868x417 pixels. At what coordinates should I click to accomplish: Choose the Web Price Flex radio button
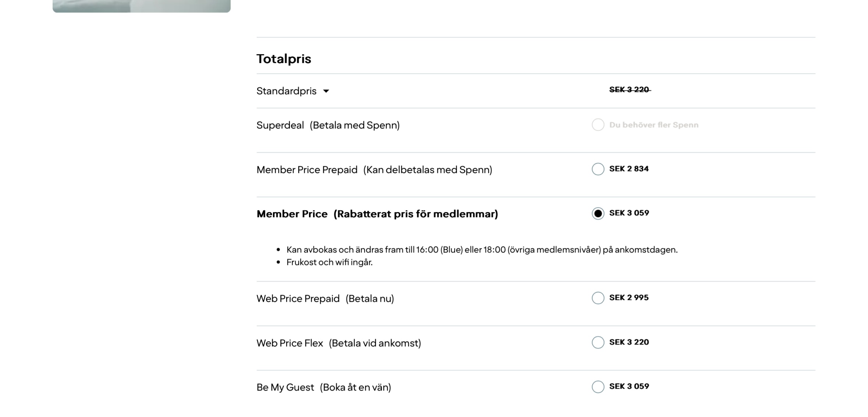click(x=598, y=342)
